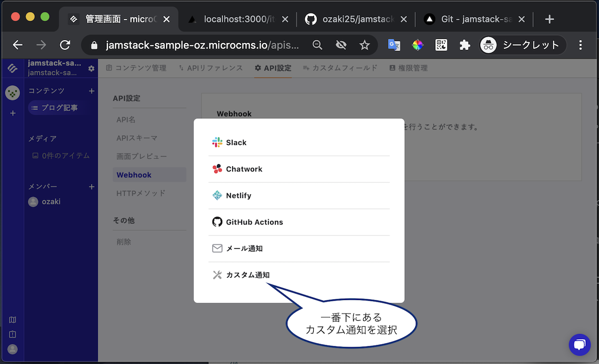Close the ozaki25/jamstack tab
This screenshot has width=599, height=364.
(x=403, y=19)
